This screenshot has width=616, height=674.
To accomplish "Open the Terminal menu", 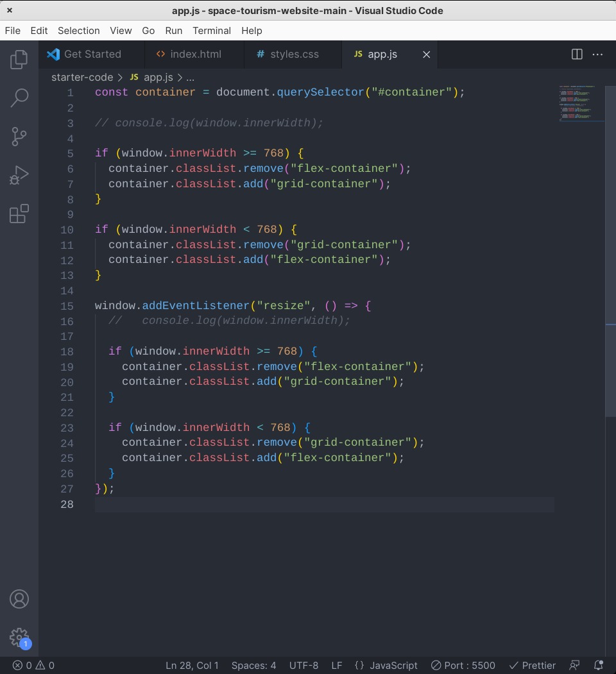I will click(x=211, y=30).
